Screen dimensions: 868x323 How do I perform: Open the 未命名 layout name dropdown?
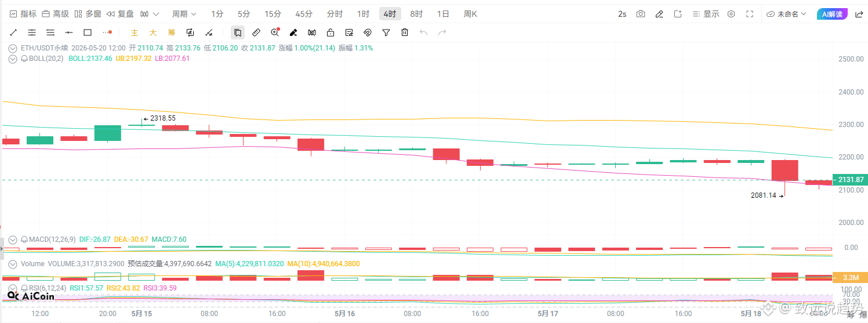pos(786,14)
